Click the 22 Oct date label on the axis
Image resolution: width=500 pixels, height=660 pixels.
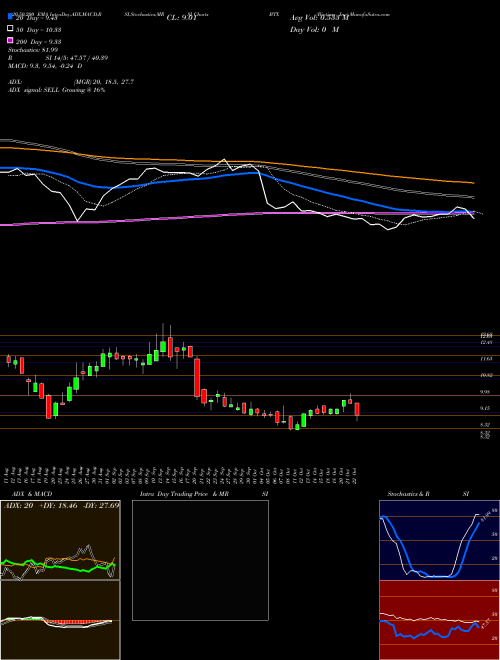[356, 476]
